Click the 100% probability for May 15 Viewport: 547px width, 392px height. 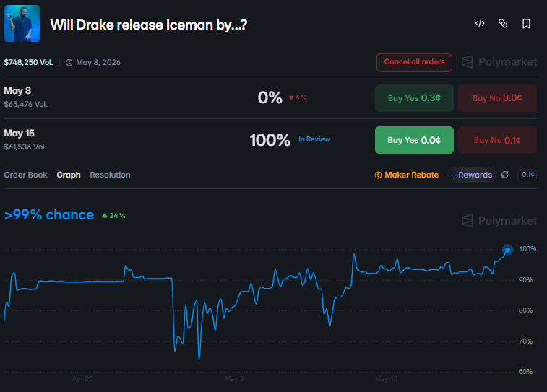[x=270, y=140]
